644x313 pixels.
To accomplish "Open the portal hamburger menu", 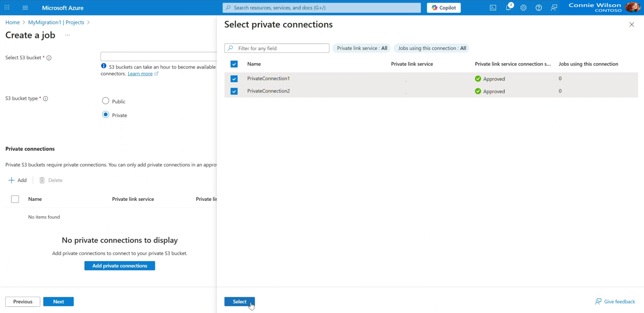I will (x=25, y=8).
